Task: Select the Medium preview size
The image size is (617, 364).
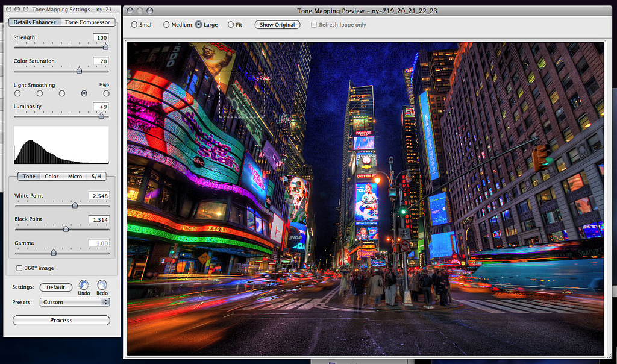Action: pyautogui.click(x=166, y=24)
